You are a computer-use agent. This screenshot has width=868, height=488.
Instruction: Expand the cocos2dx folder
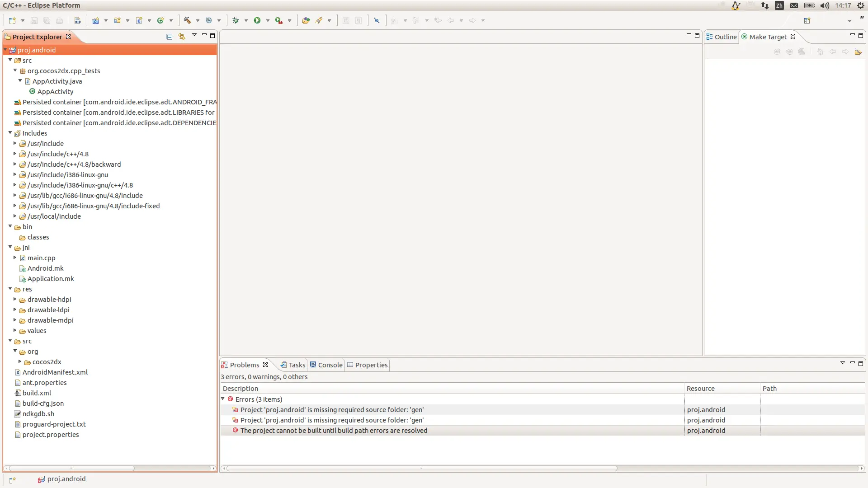point(20,361)
